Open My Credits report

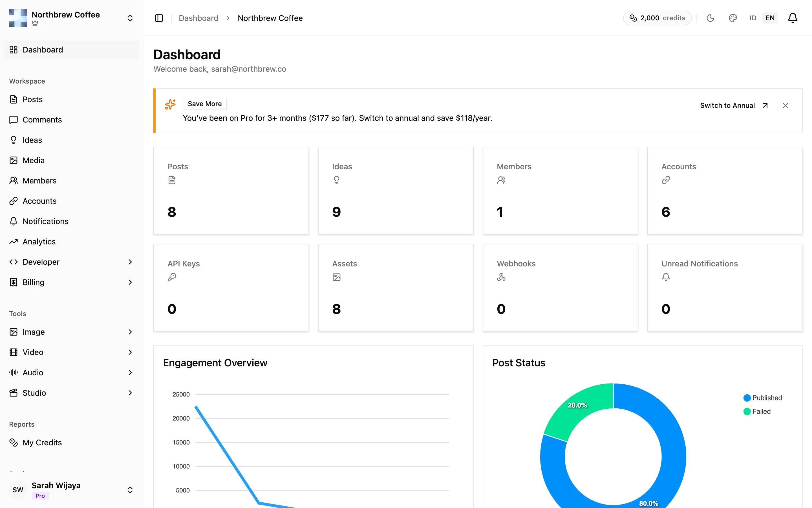pyautogui.click(x=71, y=443)
